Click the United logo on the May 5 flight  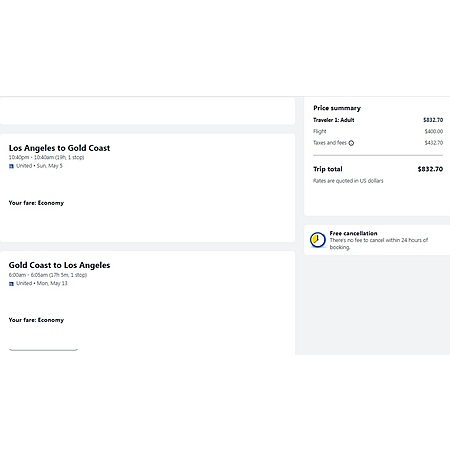pos(11,166)
